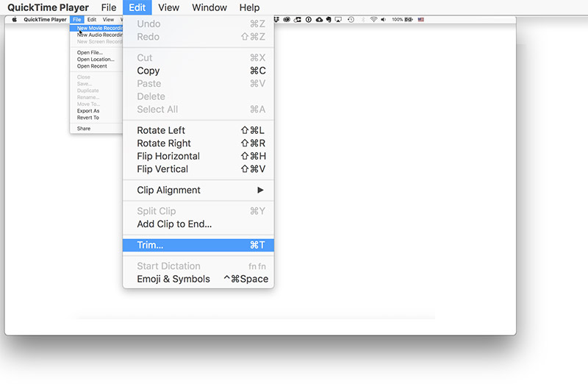Click the greyed Split Clip item
The image size is (588, 384).
click(x=198, y=211)
